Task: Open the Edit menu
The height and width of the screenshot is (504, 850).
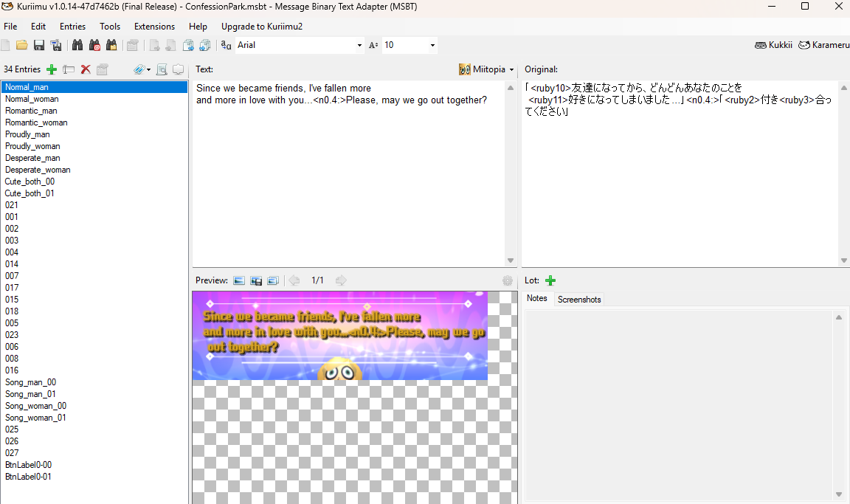Action: click(38, 27)
